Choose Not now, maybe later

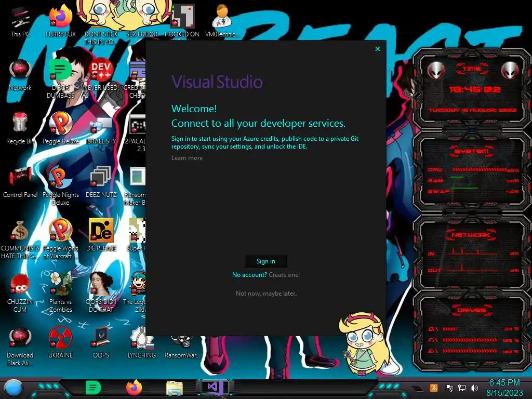pyautogui.click(x=266, y=294)
